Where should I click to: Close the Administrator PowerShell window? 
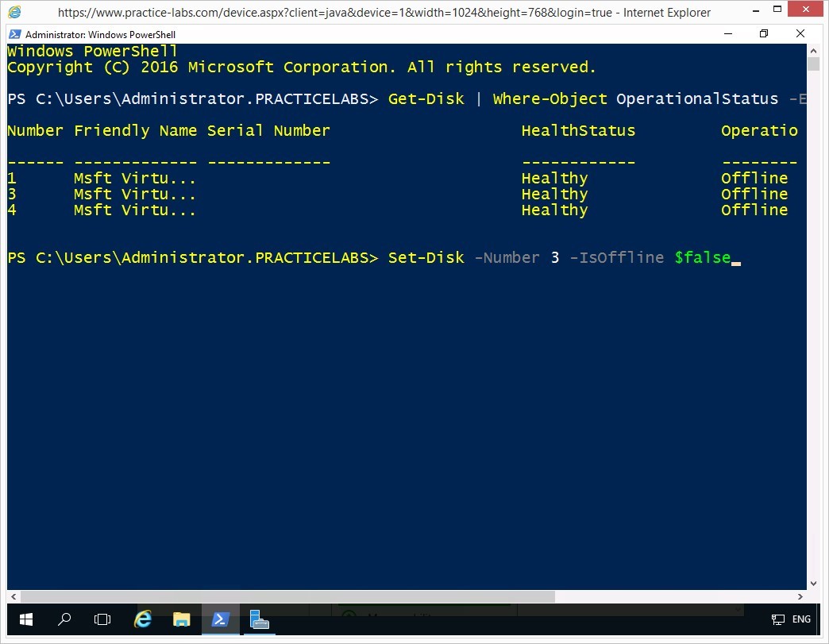coord(800,34)
